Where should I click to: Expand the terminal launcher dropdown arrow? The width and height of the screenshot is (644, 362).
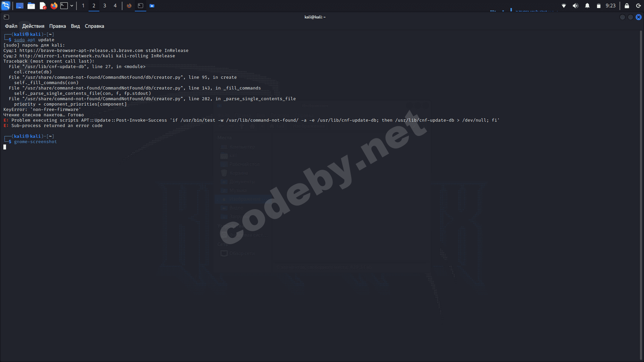pos(72,6)
